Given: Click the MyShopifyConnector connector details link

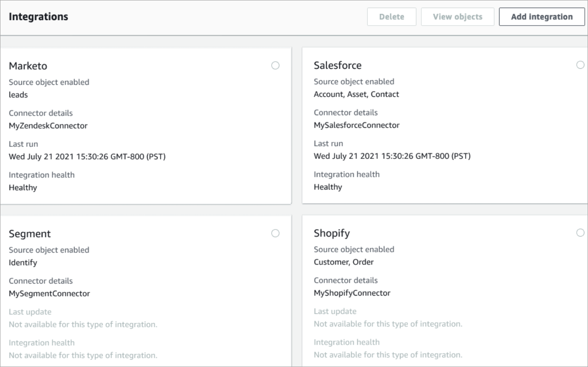Looking at the screenshot, I should coord(351,293).
